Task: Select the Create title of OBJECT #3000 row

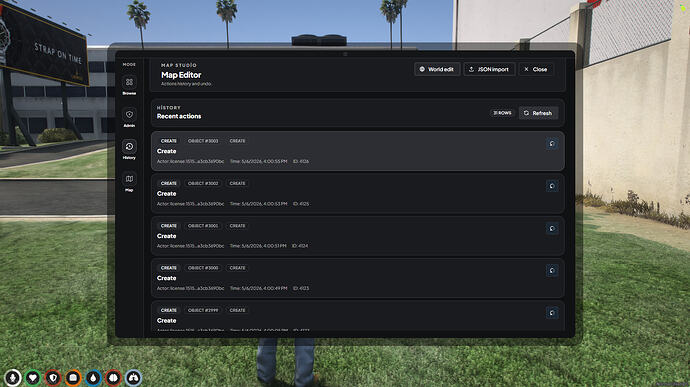Action: click(x=166, y=278)
